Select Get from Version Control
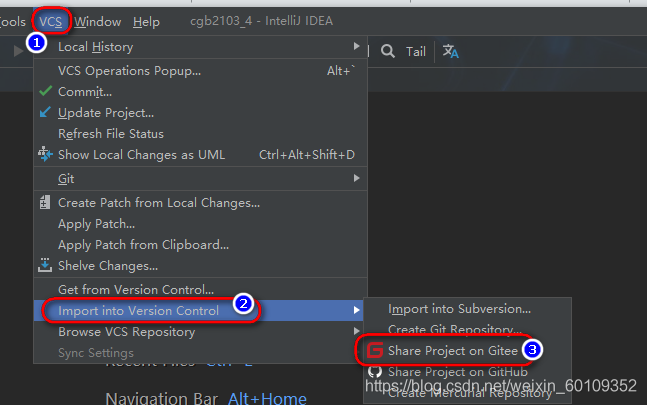647x405 pixels. [x=136, y=289]
